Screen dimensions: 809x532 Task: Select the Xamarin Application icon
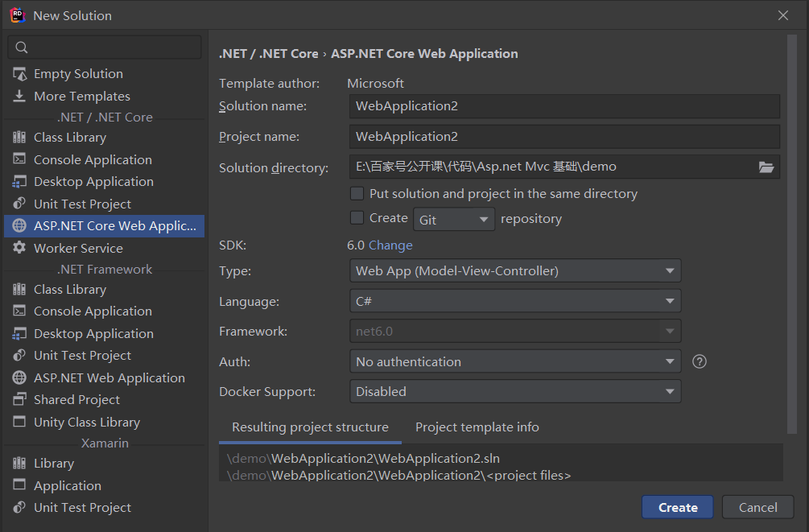(19, 485)
